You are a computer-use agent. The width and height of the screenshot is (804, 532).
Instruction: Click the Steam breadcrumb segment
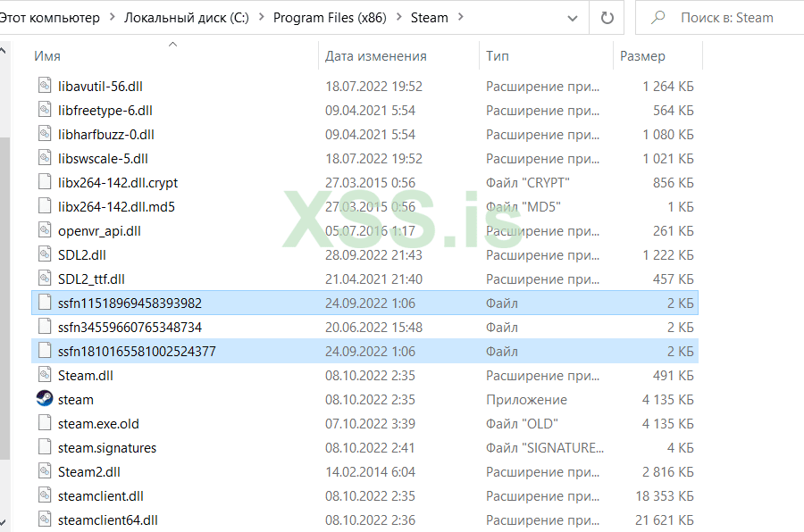click(429, 18)
